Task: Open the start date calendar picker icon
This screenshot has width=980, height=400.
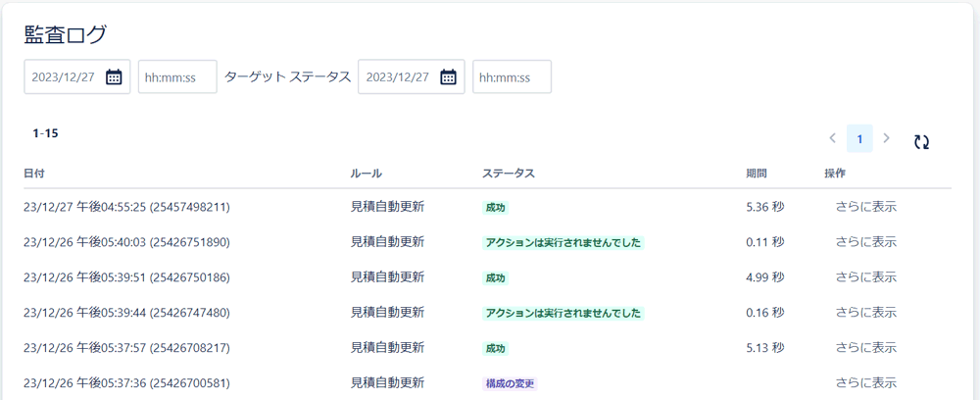Action: click(114, 76)
